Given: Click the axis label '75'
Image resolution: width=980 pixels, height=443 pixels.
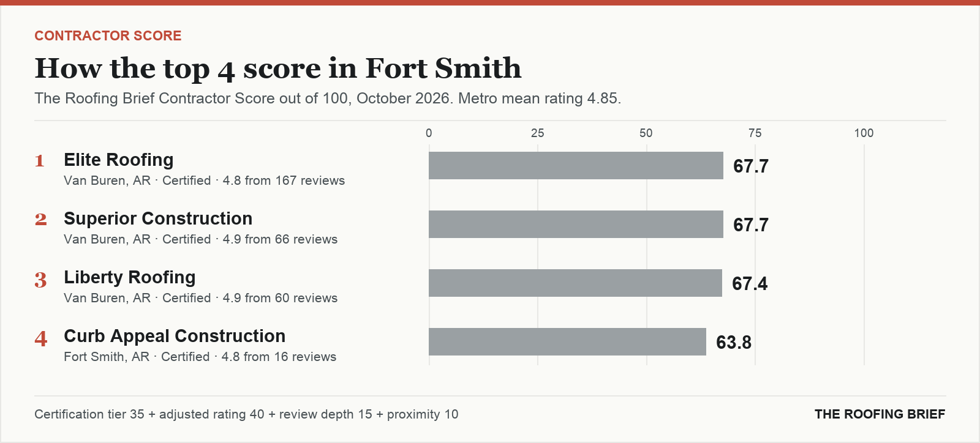Looking at the screenshot, I should pos(755,133).
